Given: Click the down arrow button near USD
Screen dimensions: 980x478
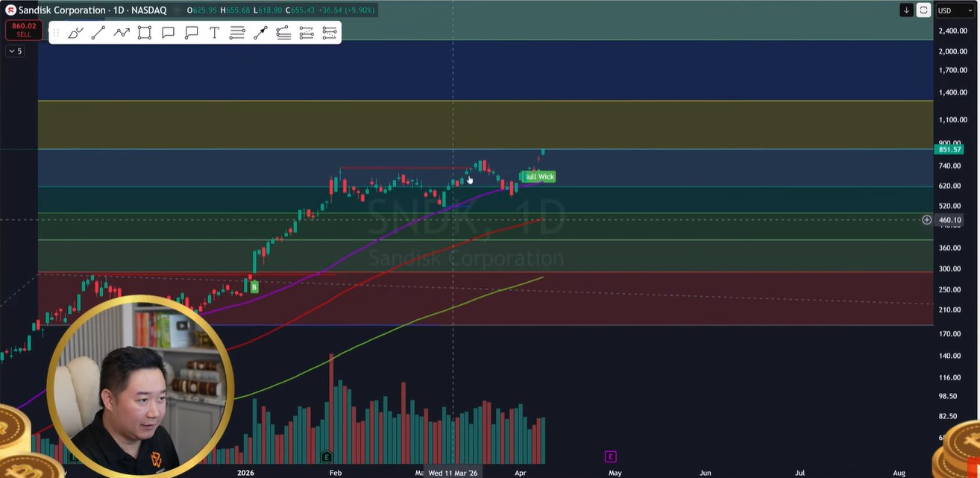Looking at the screenshot, I should [906, 10].
